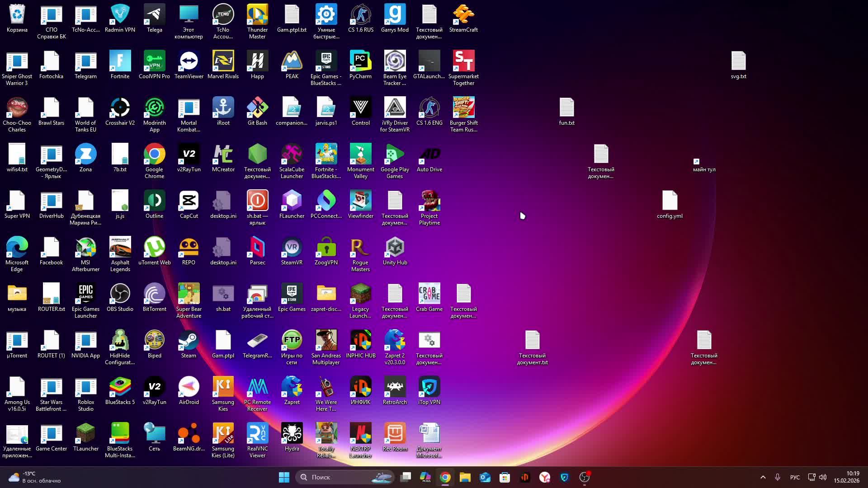Screen dimensions: 868x488
Task: Expand the hidden system tray icons chevron
Action: tap(763, 477)
